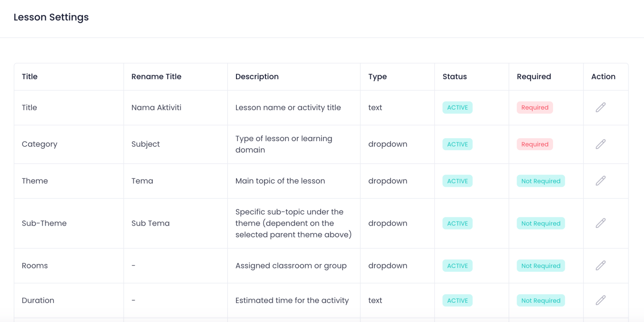This screenshot has height=322, width=644.
Task: Sort by the Title column header
Action: point(29,77)
